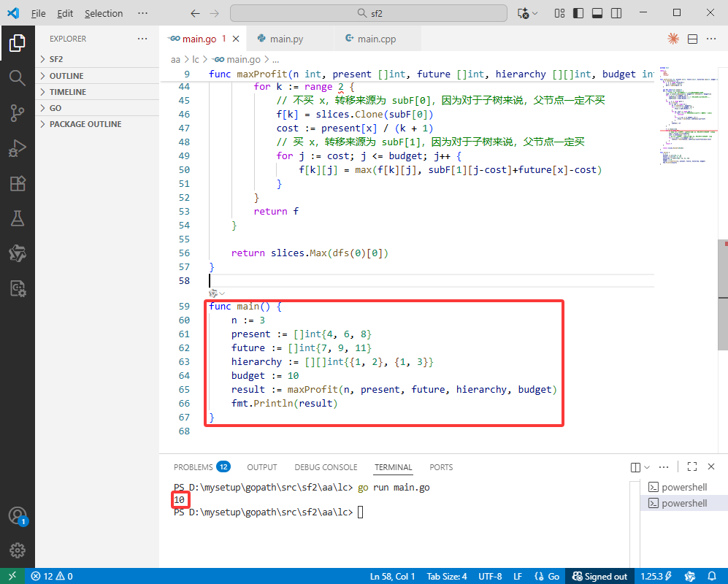The image size is (728, 584).
Task: Go back in navigation history
Action: (196, 13)
